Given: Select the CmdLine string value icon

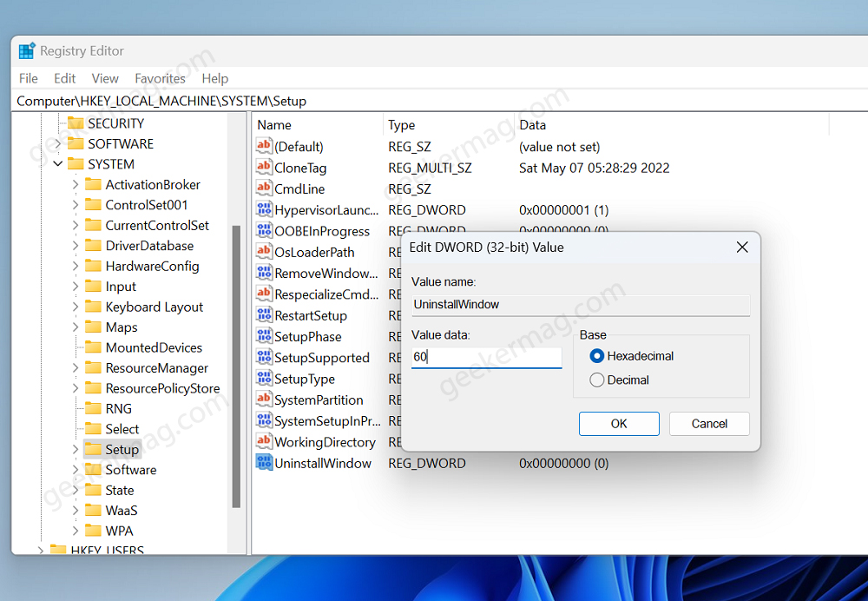Looking at the screenshot, I should click(264, 188).
